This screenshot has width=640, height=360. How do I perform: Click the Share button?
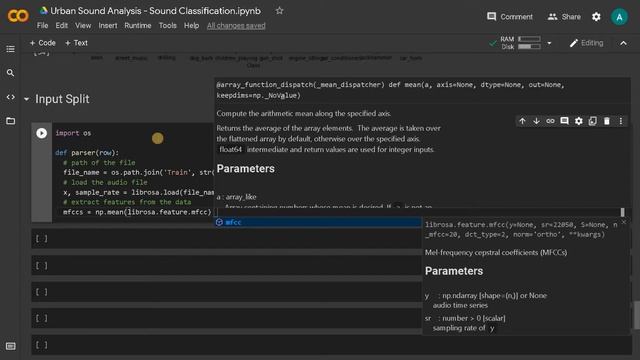(x=564, y=17)
